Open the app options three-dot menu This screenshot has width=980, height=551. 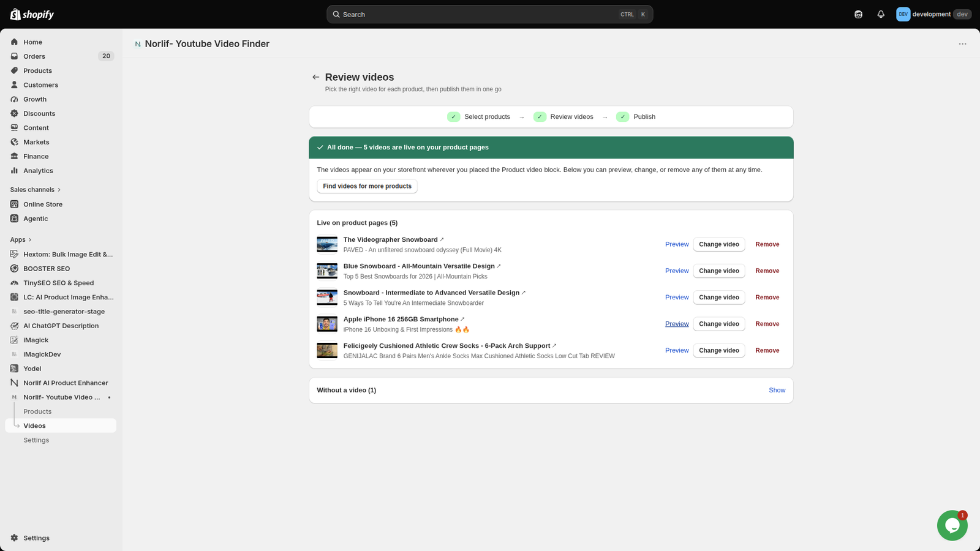click(x=962, y=44)
